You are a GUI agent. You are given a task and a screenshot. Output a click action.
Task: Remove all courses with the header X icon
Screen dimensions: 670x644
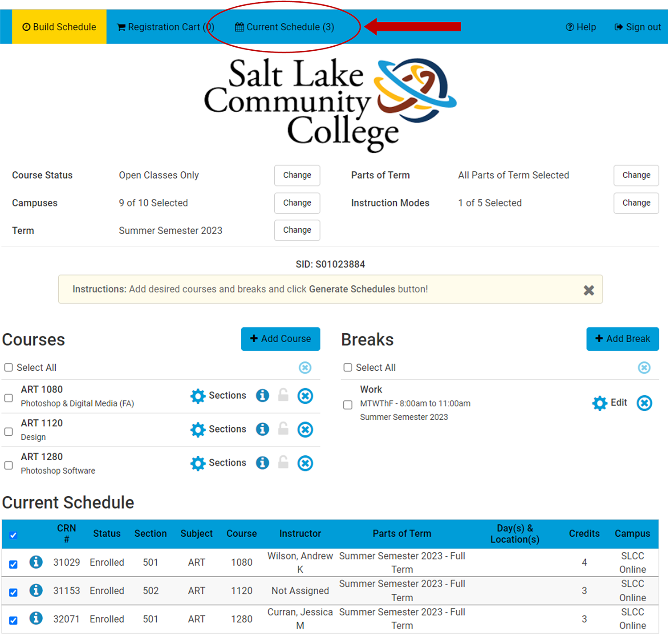[x=305, y=368]
